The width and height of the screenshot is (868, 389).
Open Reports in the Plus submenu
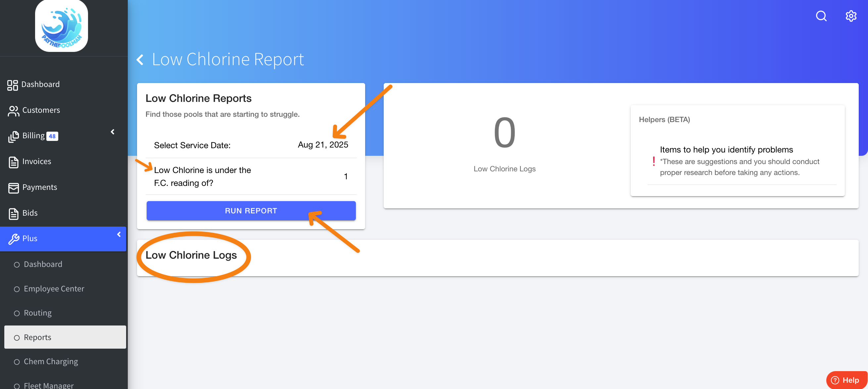(x=38, y=337)
